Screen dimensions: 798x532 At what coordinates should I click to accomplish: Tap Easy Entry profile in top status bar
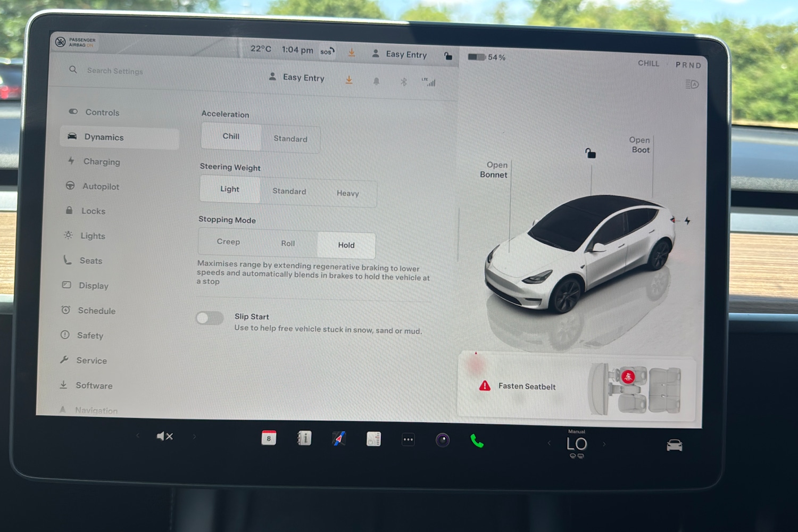[x=399, y=54]
